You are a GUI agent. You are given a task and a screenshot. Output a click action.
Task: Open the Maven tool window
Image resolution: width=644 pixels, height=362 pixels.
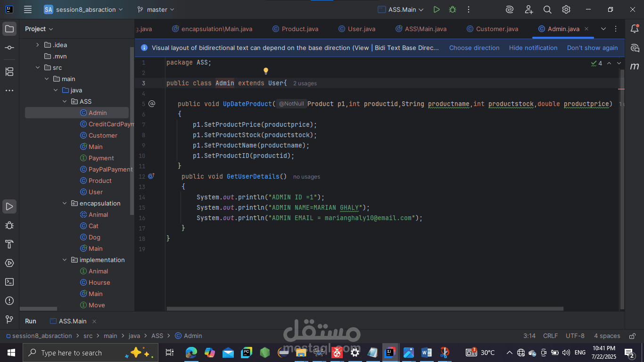(x=635, y=66)
